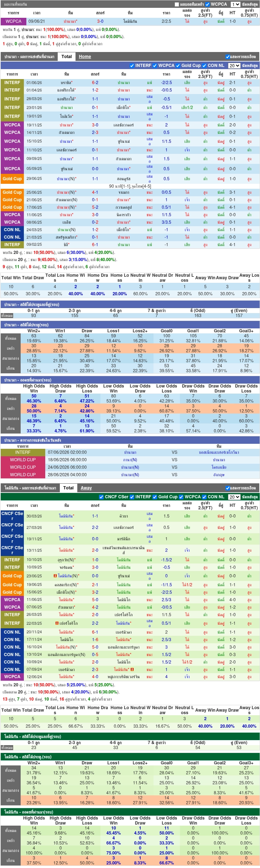
Task: Uncheck WCPCA filter in ปานามา section
Action: pyautogui.click(x=155, y=66)
